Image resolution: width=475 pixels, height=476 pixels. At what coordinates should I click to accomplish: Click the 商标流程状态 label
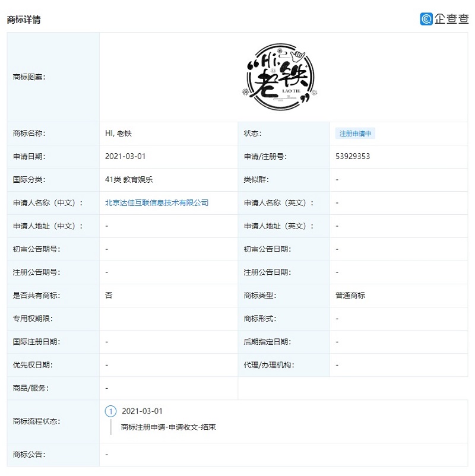(36, 421)
